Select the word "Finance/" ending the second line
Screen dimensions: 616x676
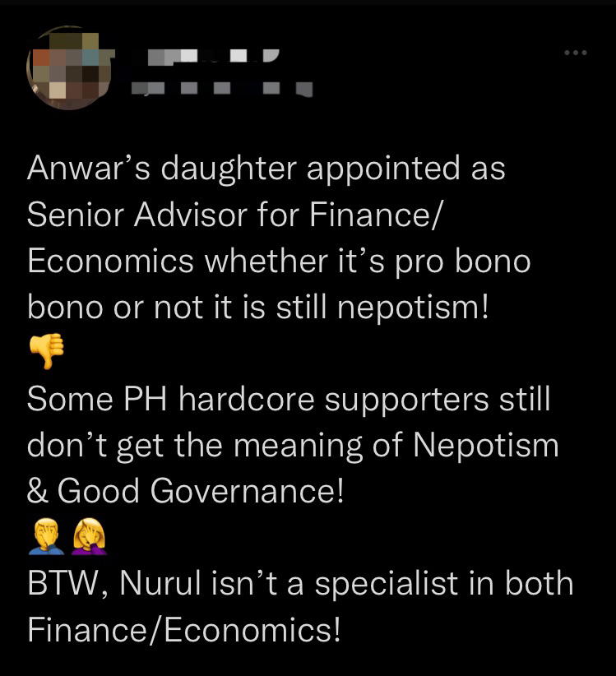tap(375, 215)
